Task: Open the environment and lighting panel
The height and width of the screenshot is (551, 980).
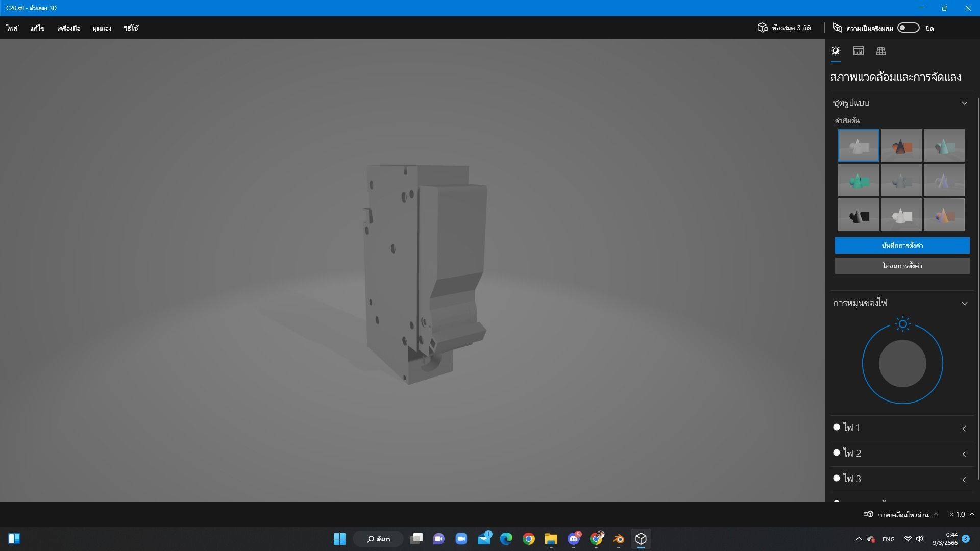Action: point(836,51)
